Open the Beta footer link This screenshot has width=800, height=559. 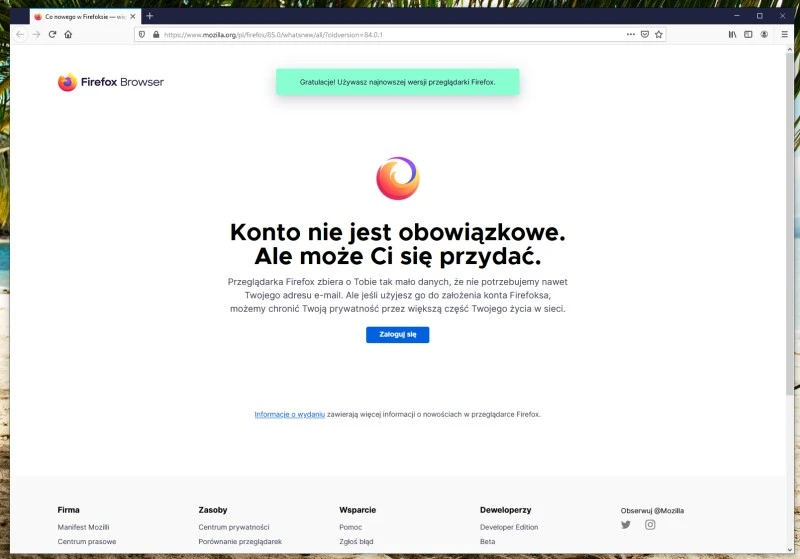coord(487,541)
